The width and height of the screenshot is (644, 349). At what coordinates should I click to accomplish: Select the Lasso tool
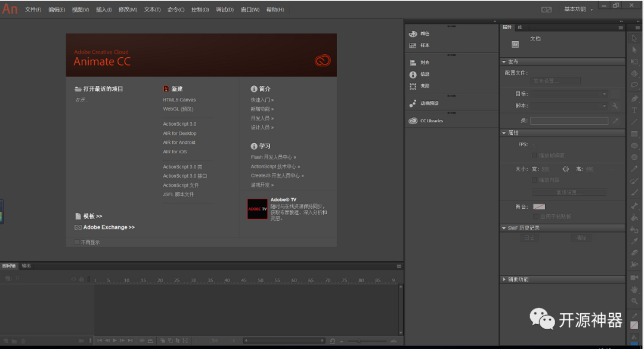pos(634,85)
